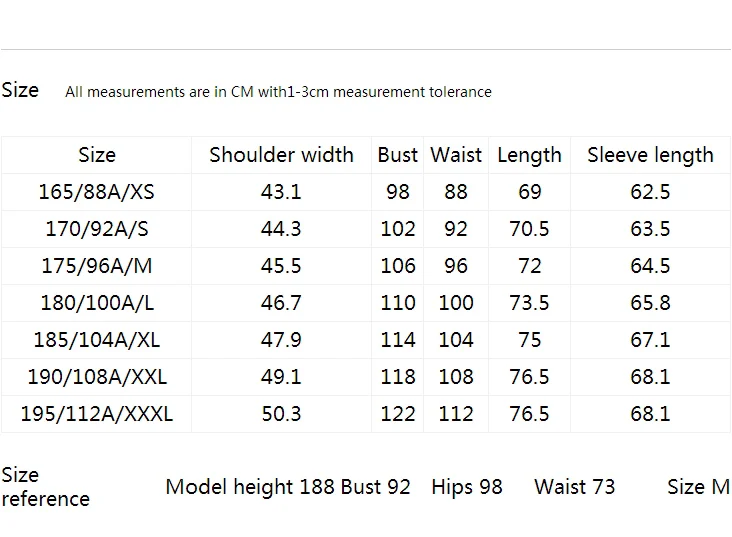Click the measurement tolerance note text
The image size is (732, 537).
pyautogui.click(x=278, y=92)
